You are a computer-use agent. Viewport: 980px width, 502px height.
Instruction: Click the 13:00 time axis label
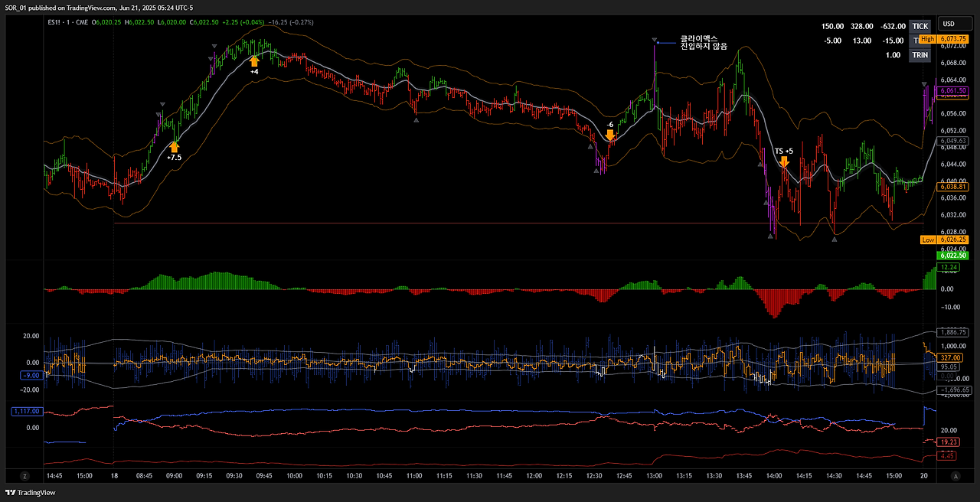point(654,476)
